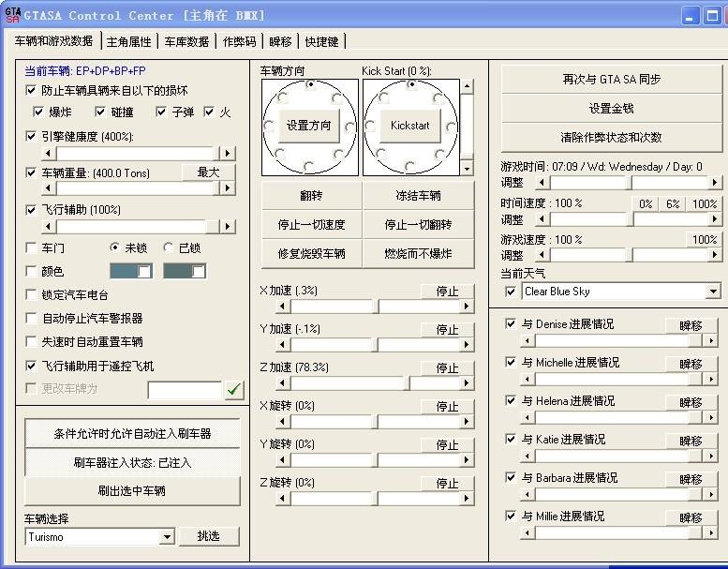Click the 时间速度 adjust slider track
Screen dimensions: 728x569
[x=629, y=218]
